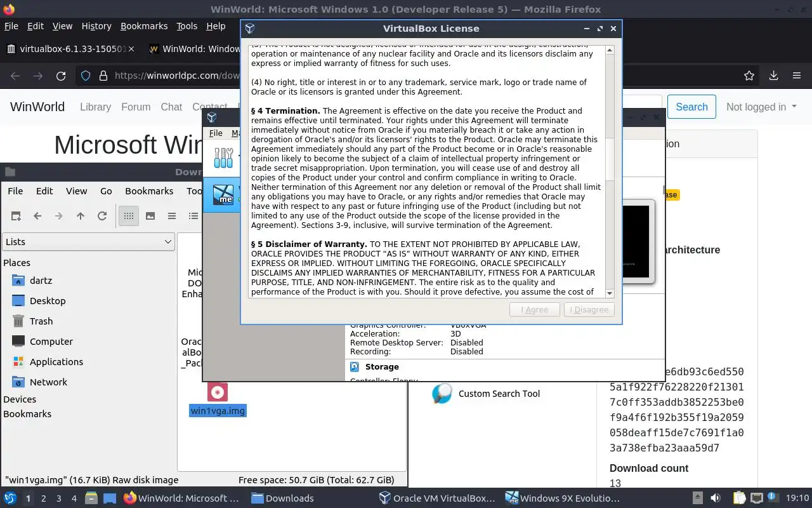
Task: Select the win1vga.img file icon
Action: coord(218,392)
